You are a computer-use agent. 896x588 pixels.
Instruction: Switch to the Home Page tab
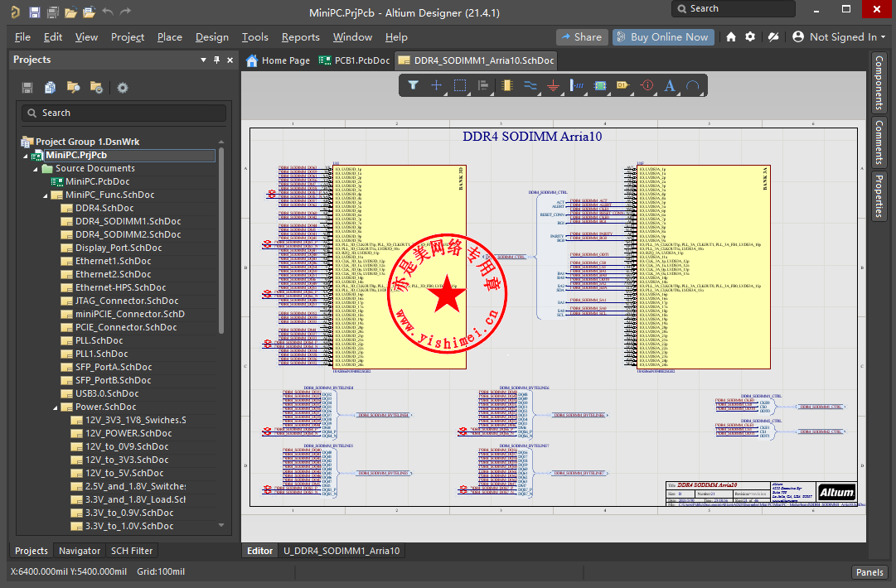(278, 60)
